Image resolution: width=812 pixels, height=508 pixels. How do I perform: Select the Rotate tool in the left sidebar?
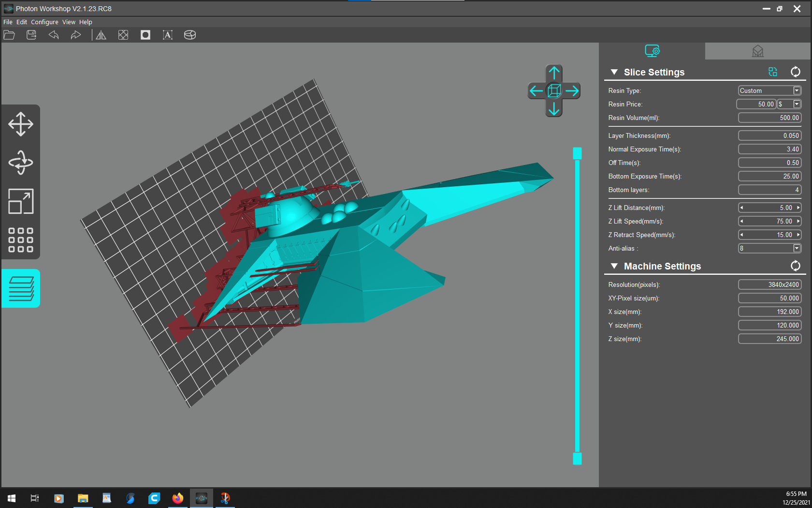(20, 163)
